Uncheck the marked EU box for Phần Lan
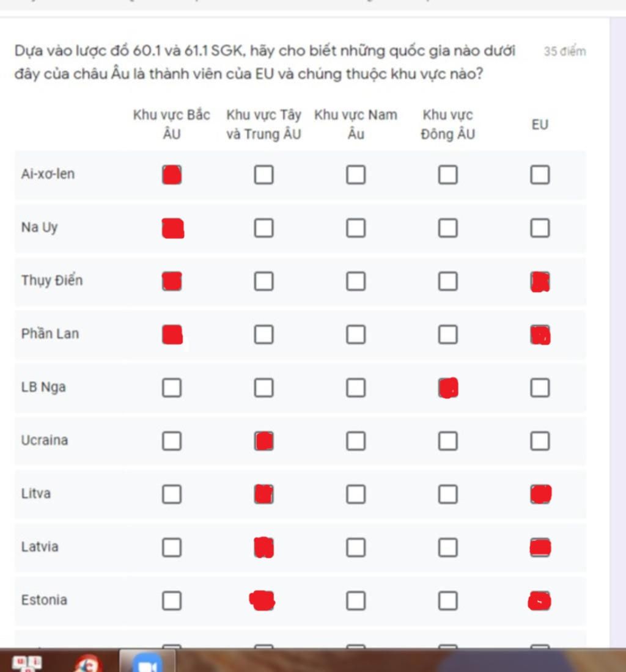The height and width of the screenshot is (672, 626). point(540,335)
